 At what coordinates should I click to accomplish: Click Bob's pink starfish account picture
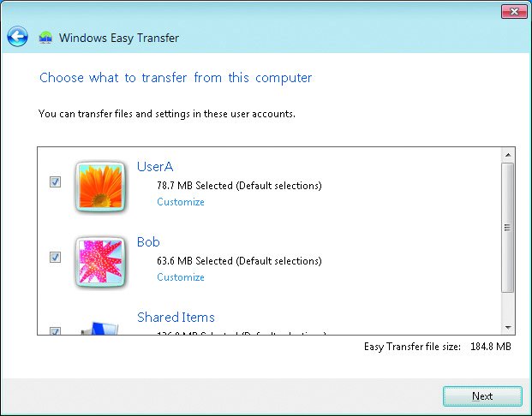point(100,262)
